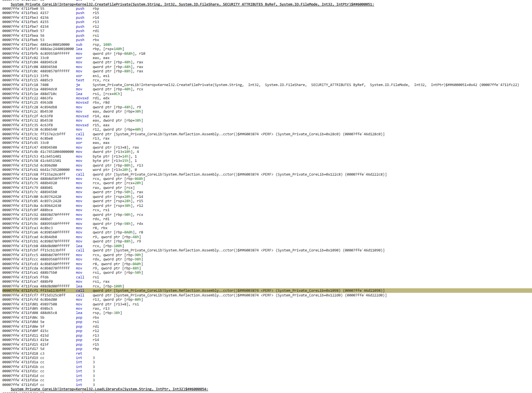Click 'qword ptr [rsp+20h], r14' operand
The width and height of the screenshot is (532, 393).
(118, 197)
